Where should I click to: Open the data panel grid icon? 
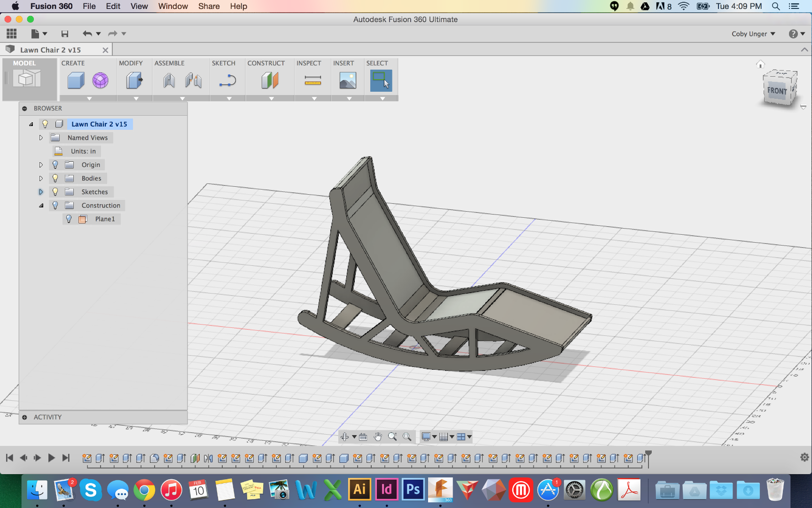12,33
